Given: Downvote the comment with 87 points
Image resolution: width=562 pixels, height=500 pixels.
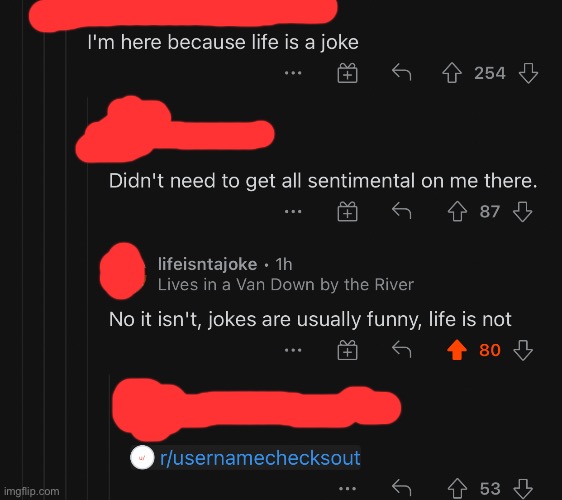Looking at the screenshot, I should (x=523, y=211).
